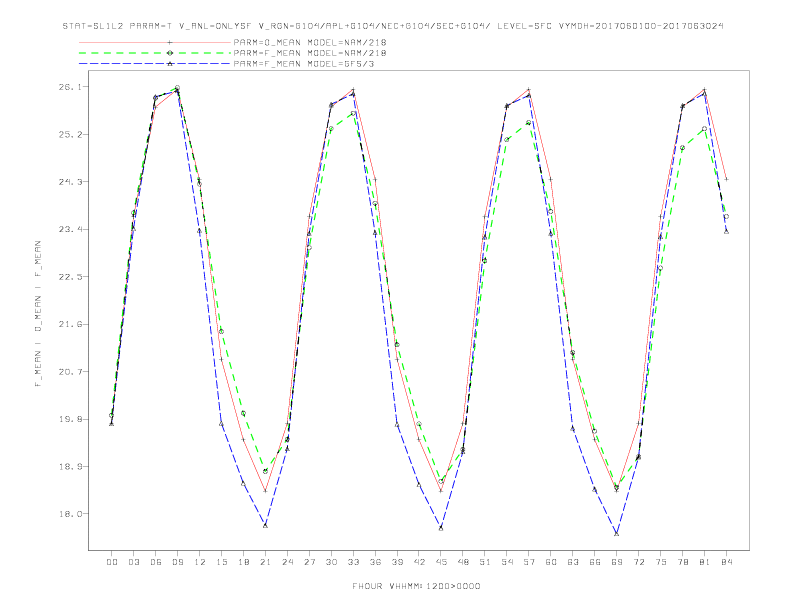Screen dimensions: 792x612
Task: Select legend entry PARM=F_MEAN MODEL=NAM/218
Action: [x=310, y=53]
